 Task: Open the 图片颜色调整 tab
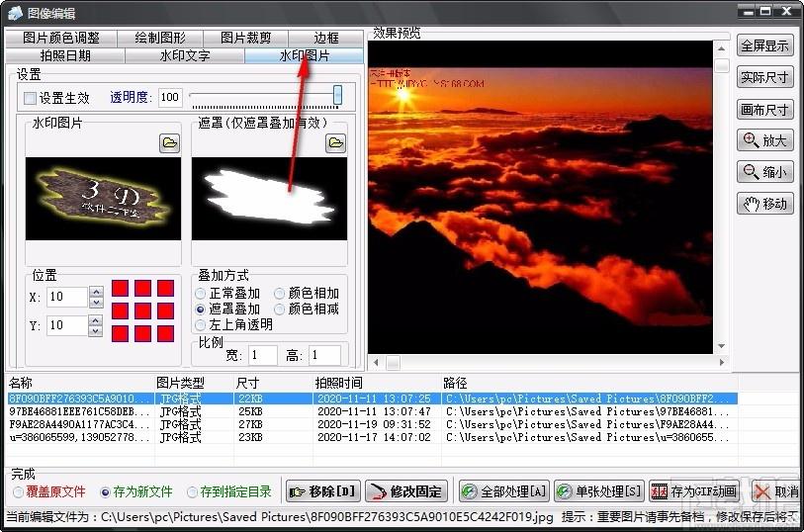click(61, 38)
